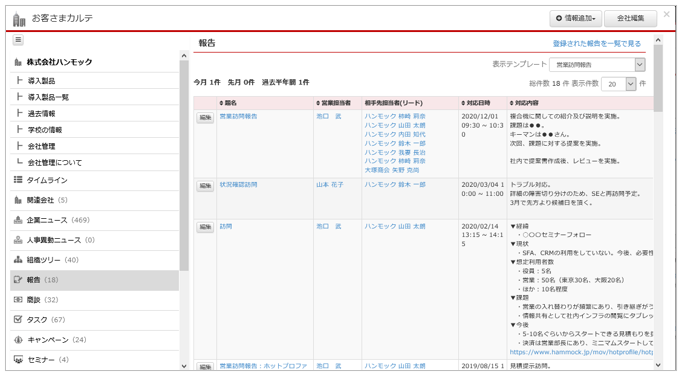Sort by 対応内容 column header
This screenshot has height=377, width=678.
524,103
